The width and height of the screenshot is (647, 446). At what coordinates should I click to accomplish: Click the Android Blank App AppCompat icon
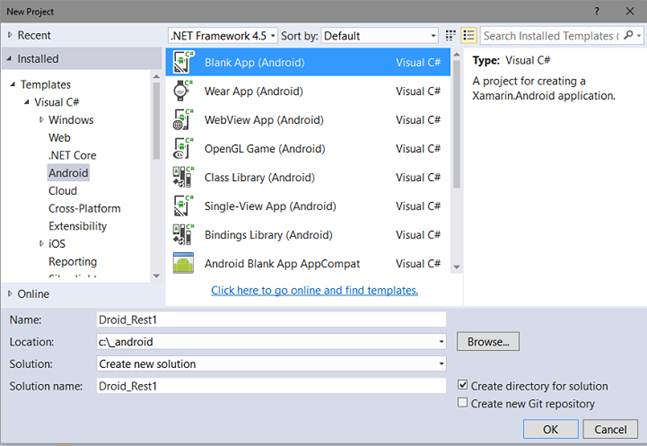(183, 265)
